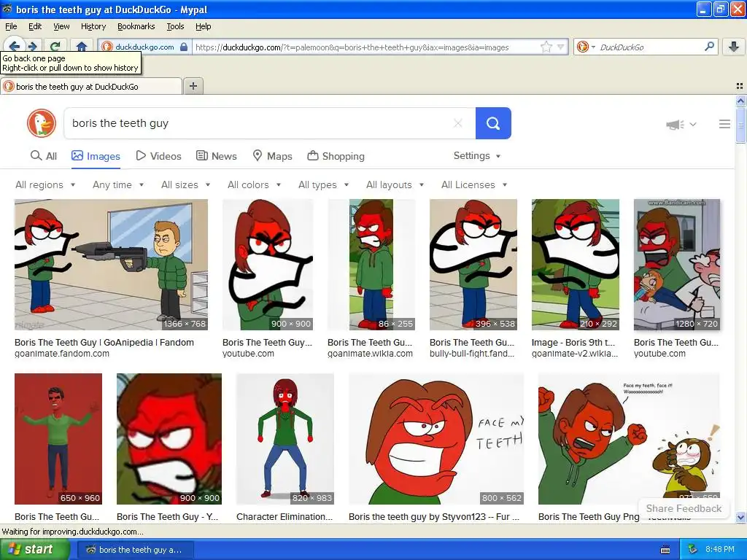Select the Images tab

pyautogui.click(x=96, y=156)
